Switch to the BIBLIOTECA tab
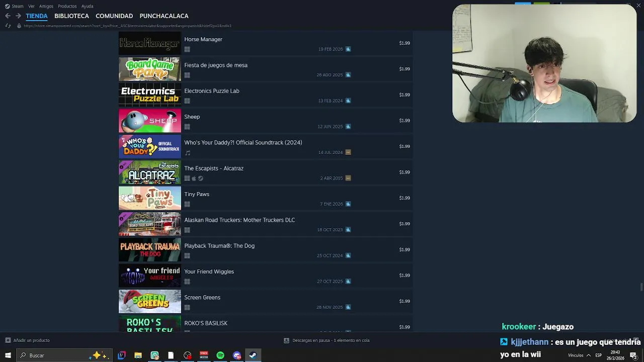Image resolution: width=644 pixels, height=362 pixels. [71, 16]
